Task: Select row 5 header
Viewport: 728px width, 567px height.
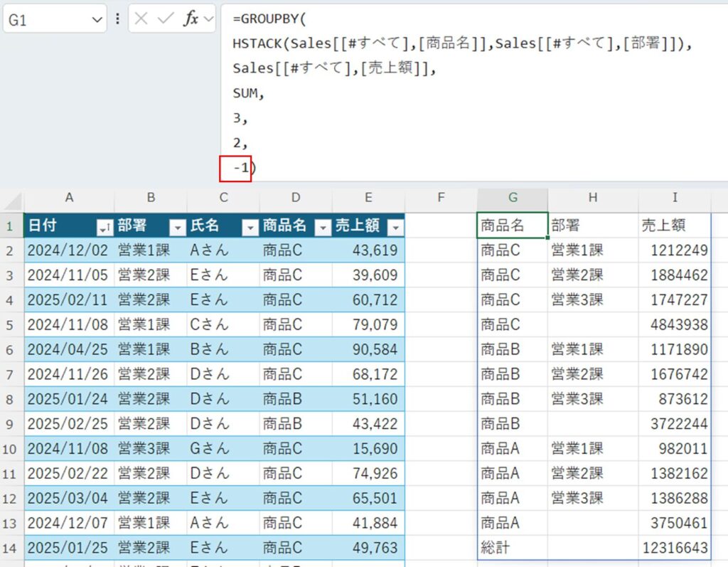Action: click(x=11, y=325)
